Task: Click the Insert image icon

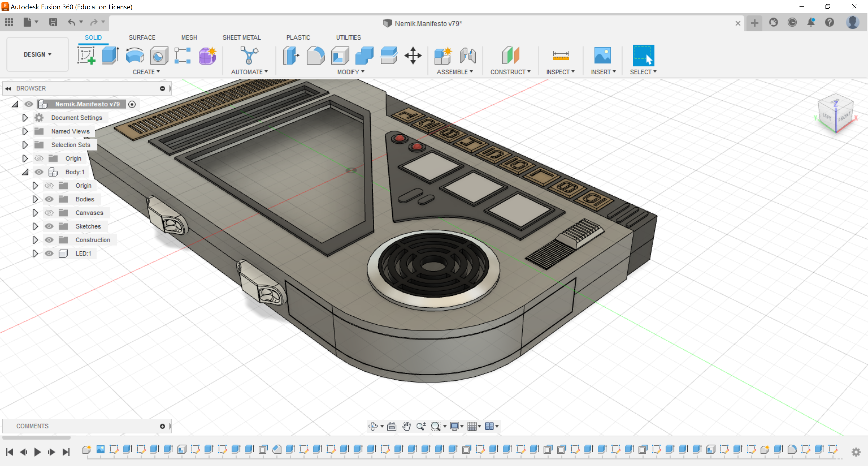Action: [602, 56]
